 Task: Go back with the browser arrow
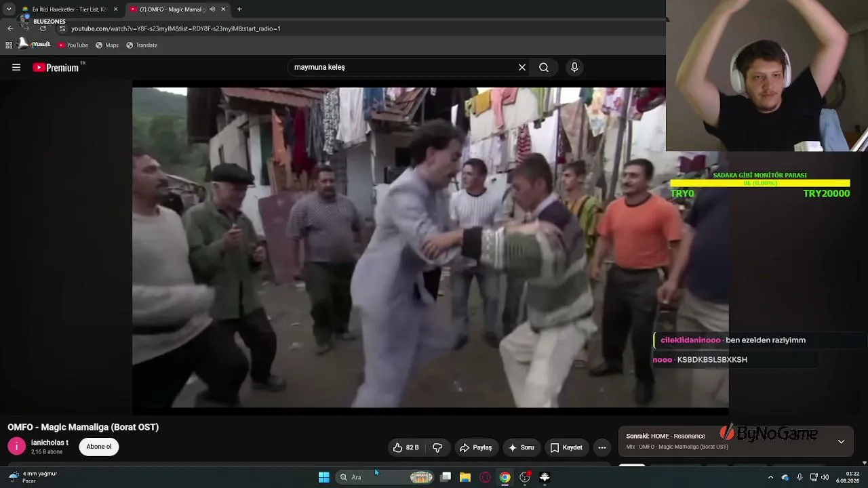pyautogui.click(x=10, y=28)
